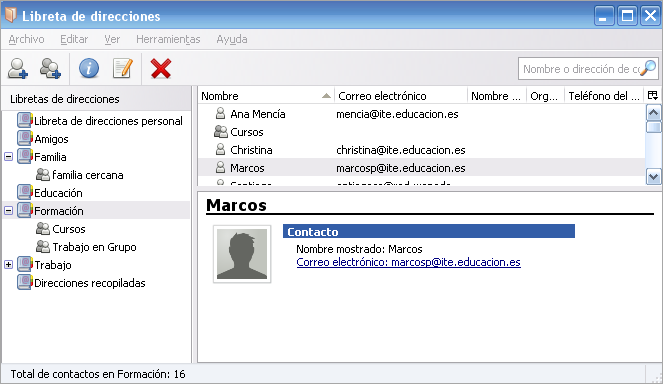The width and height of the screenshot is (663, 384).
Task: Click the Libreta de direcciones personal book icon
Action: 25,121
